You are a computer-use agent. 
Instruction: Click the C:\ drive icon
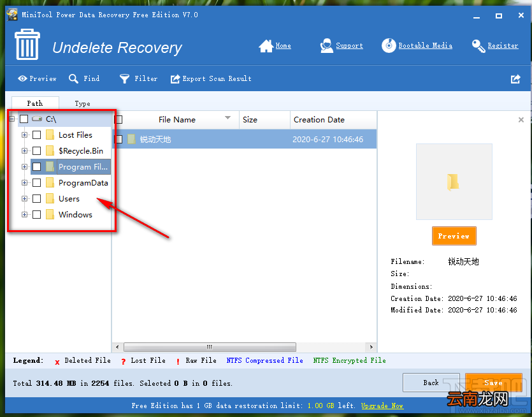coord(37,119)
